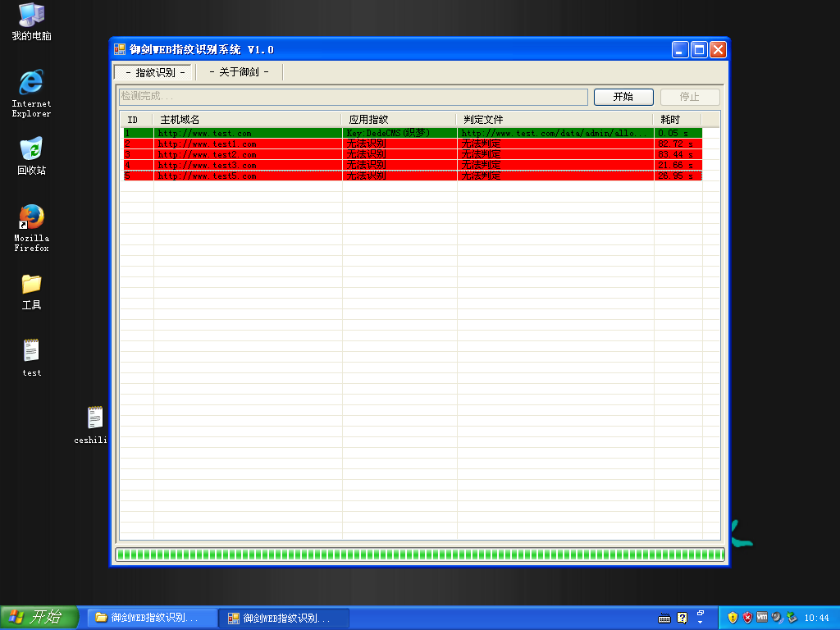This screenshot has width=840, height=630.
Task: Select the row http://www.test3.com
Action: click(x=413, y=165)
